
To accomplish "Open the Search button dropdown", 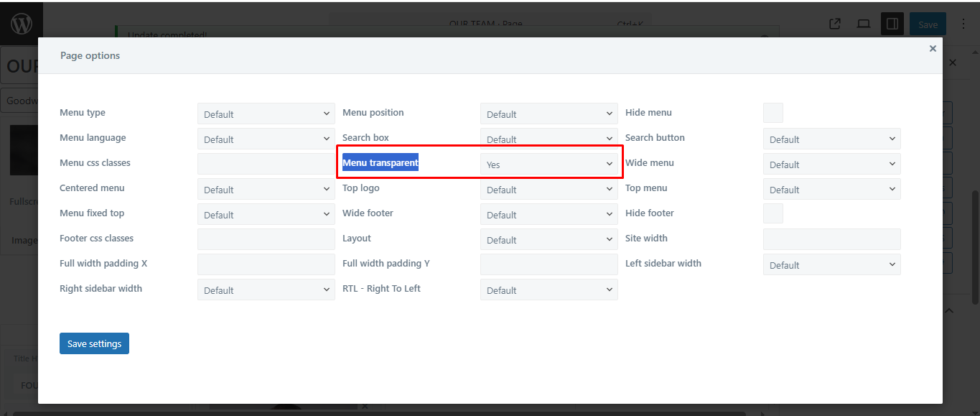I will 832,139.
